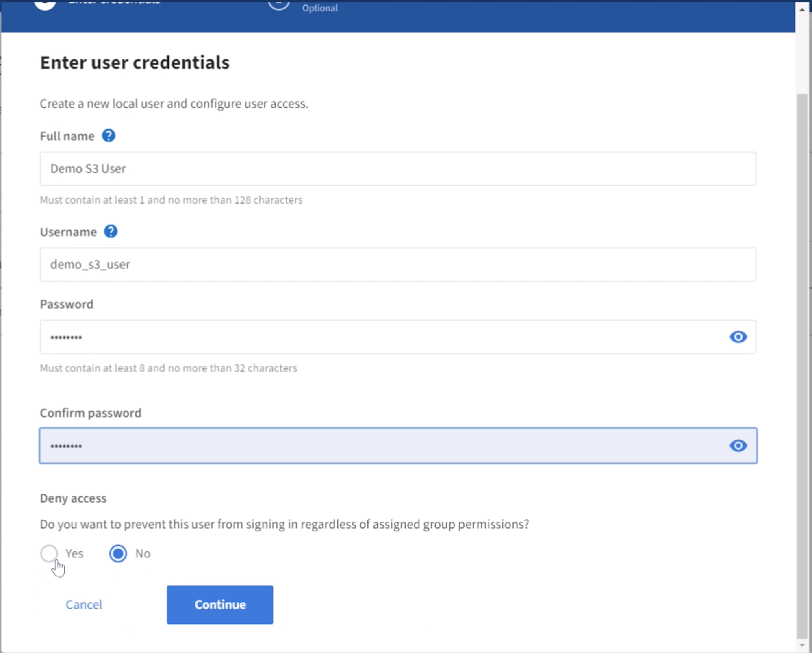
Task: Click Cancel to discard user creation
Action: coord(83,604)
